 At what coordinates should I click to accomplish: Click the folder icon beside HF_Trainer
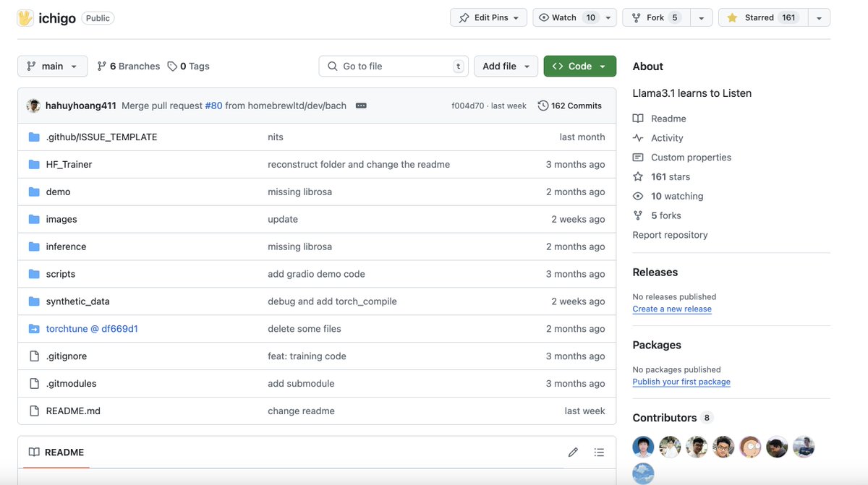point(34,164)
